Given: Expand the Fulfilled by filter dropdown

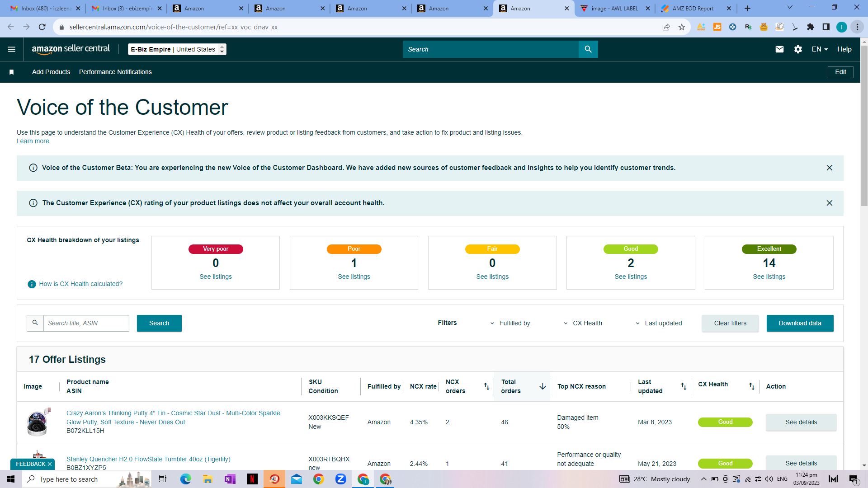Looking at the screenshot, I should click(510, 323).
